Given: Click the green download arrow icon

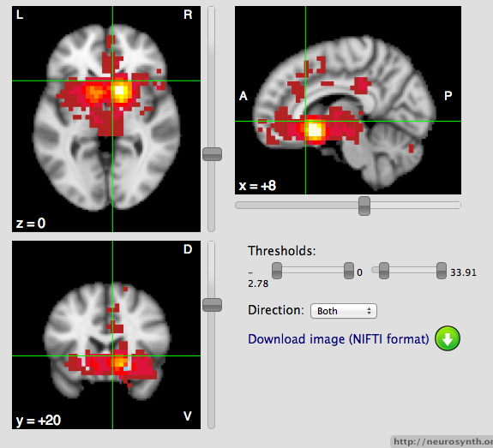Looking at the screenshot, I should click(448, 338).
